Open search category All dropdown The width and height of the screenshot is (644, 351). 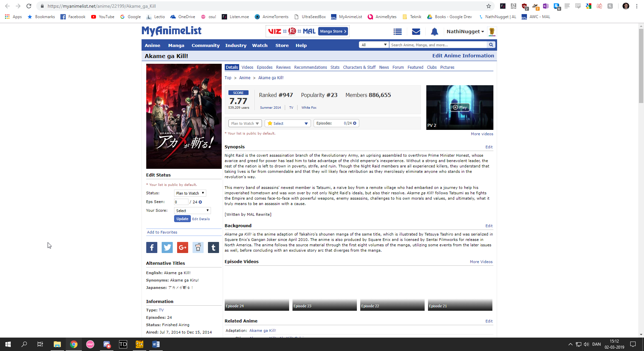tap(374, 45)
